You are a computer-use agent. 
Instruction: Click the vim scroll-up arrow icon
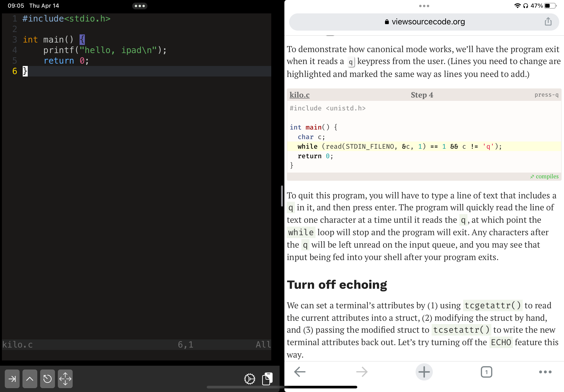(30, 378)
